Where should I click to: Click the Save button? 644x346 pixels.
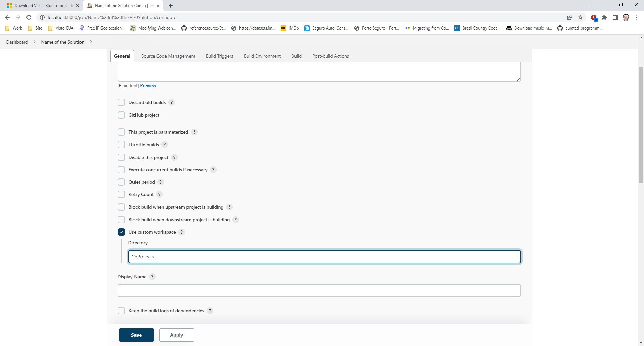pyautogui.click(x=136, y=335)
